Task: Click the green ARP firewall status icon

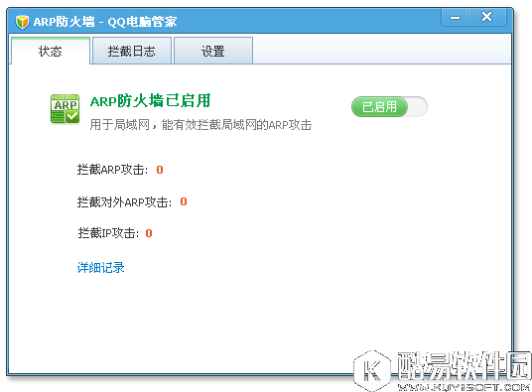Action: [65, 109]
